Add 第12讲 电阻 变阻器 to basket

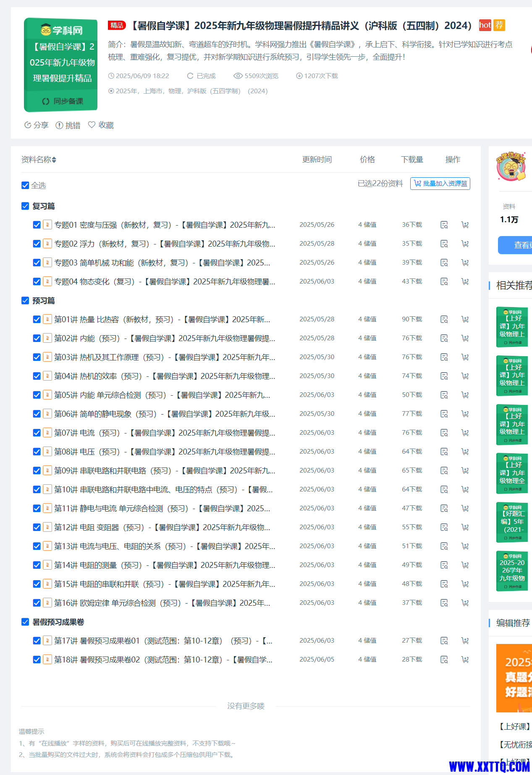coord(465,527)
